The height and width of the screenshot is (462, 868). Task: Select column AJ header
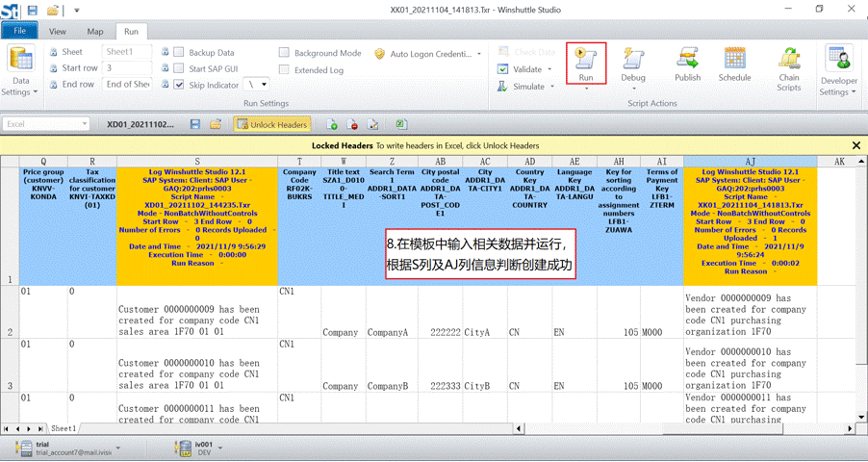tap(750, 161)
